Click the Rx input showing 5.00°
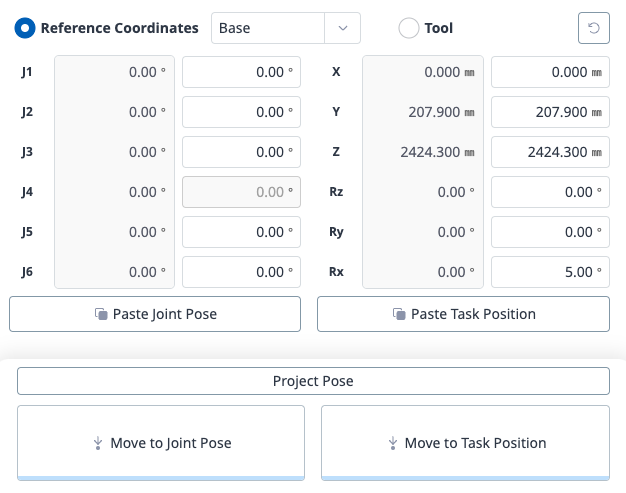Screen dimensions: 626x493 click(550, 272)
